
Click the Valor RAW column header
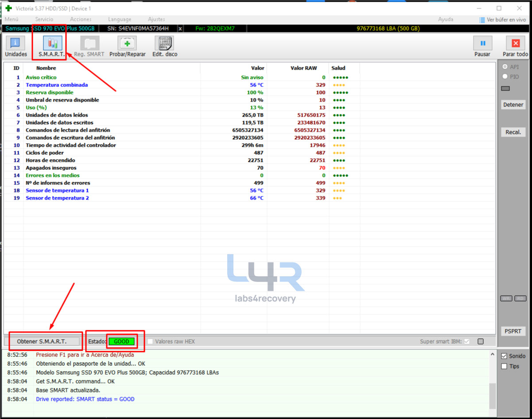(x=303, y=68)
